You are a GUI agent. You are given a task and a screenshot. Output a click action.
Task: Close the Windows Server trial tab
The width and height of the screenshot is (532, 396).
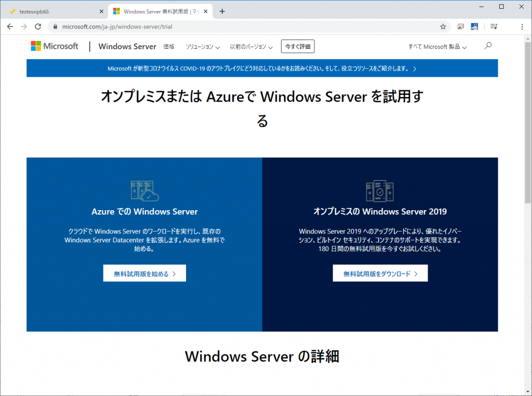[205, 11]
